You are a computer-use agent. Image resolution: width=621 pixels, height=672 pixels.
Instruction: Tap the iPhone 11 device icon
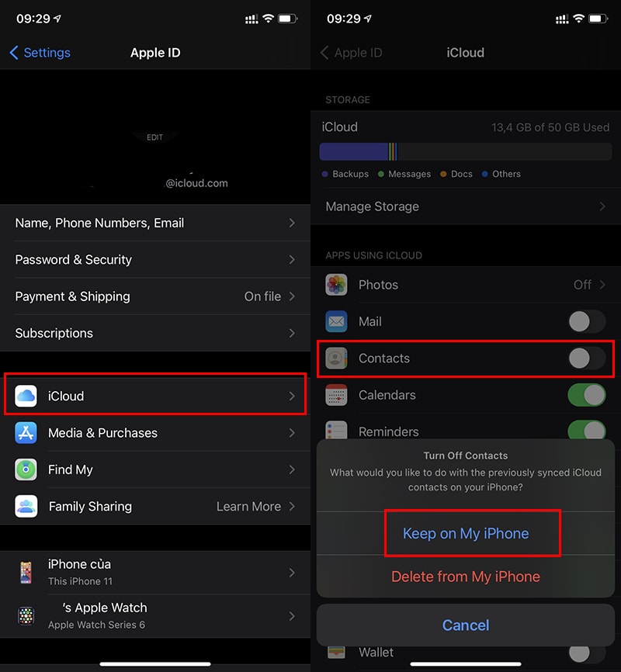[x=26, y=573]
